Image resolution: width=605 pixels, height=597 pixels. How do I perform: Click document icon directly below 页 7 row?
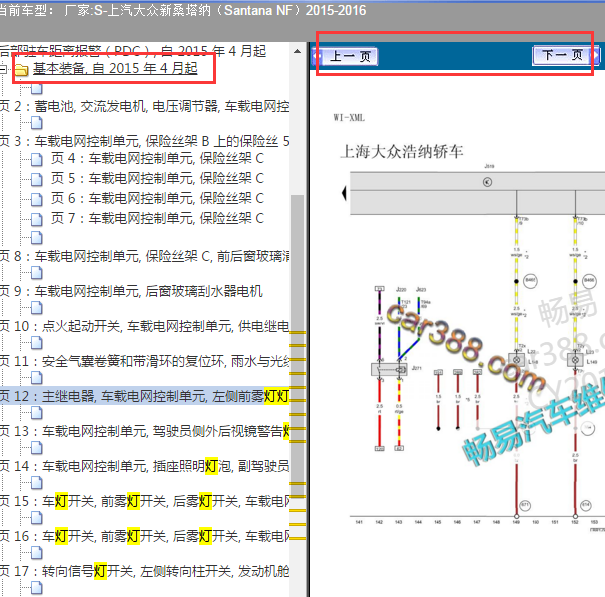point(37,238)
